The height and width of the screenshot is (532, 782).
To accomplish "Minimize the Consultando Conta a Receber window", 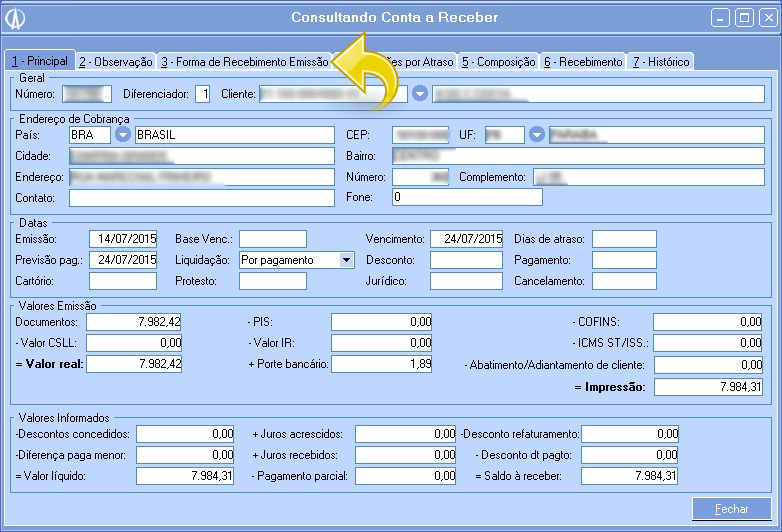I will point(721,18).
